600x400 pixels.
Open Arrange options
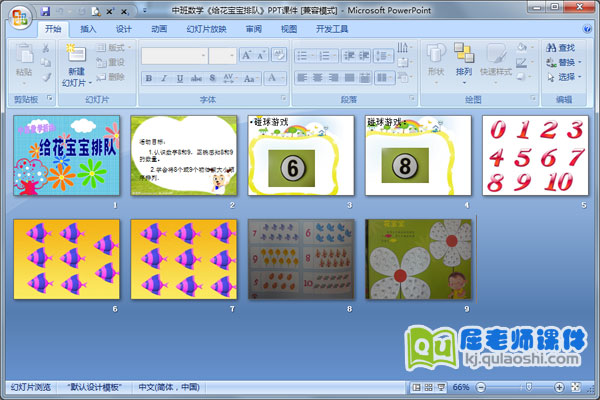pyautogui.click(x=464, y=63)
